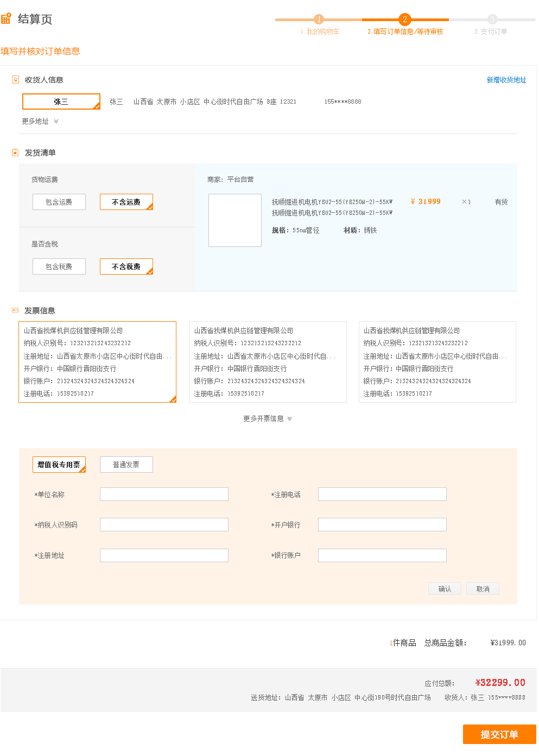Select the 张三 recipient address card
Image resolution: width=539 pixels, height=756 pixels.
61,101
